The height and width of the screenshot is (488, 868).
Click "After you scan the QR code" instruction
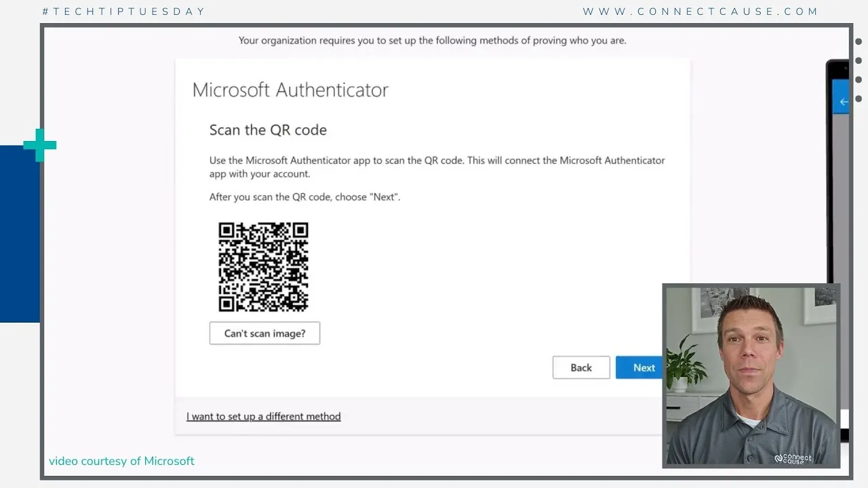[x=304, y=197]
